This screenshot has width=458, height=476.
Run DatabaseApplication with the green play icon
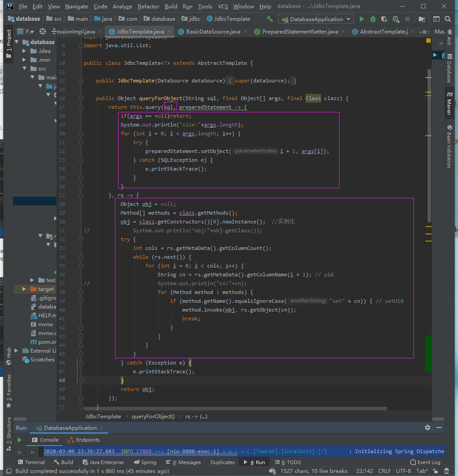coord(362,19)
